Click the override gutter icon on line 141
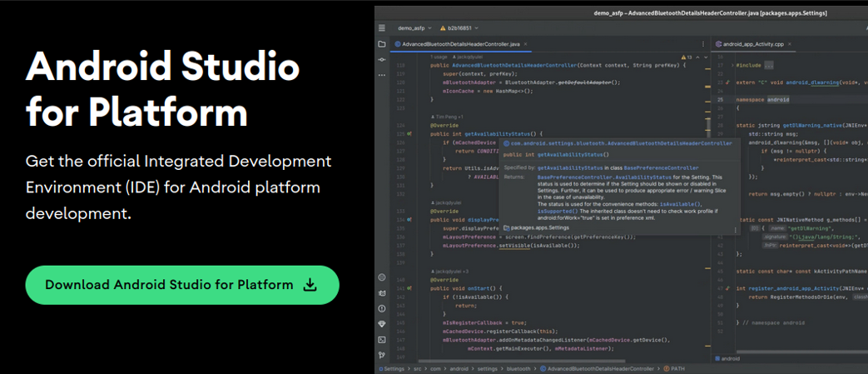Image resolution: width=868 pixels, height=374 pixels. 409,289
